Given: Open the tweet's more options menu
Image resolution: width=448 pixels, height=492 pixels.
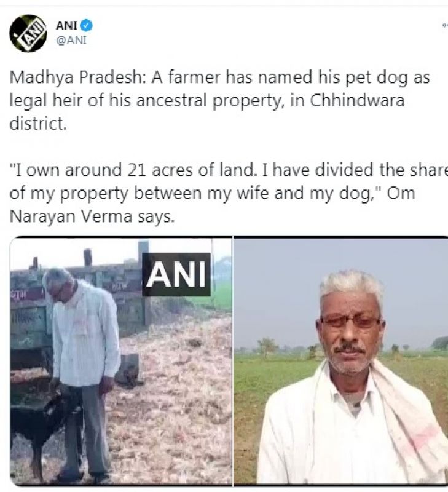Looking at the screenshot, I should click(x=445, y=25).
